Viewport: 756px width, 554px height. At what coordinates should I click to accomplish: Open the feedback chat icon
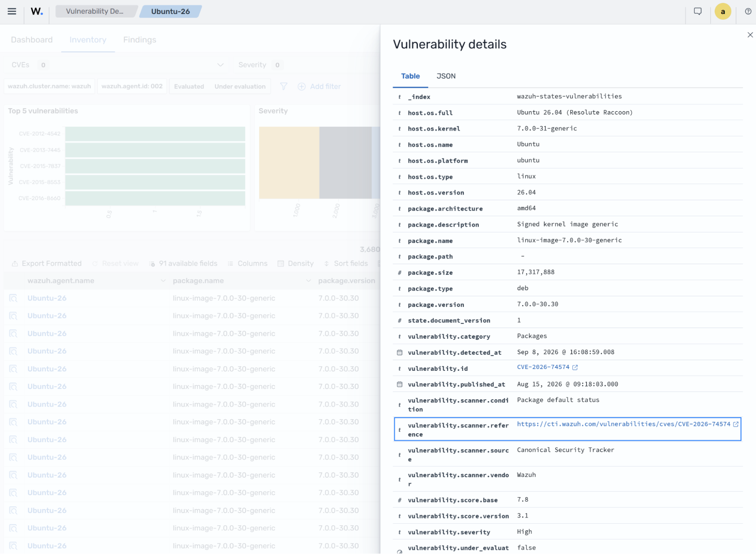point(697,11)
